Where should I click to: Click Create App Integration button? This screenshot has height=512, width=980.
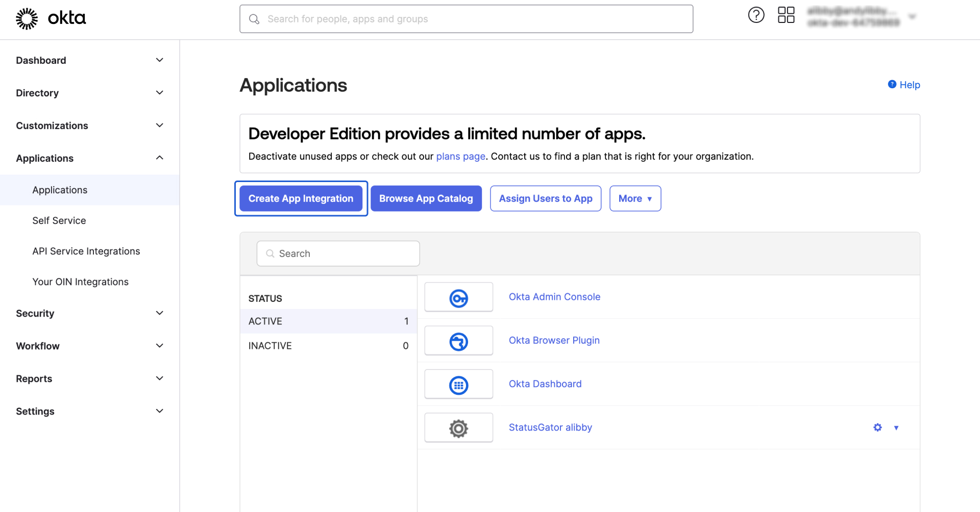tap(301, 198)
